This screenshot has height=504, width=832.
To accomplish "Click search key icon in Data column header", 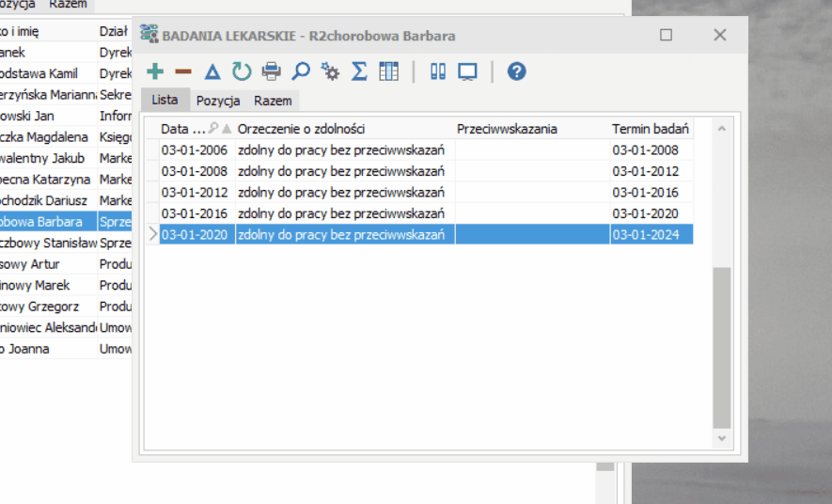I will [213, 128].
